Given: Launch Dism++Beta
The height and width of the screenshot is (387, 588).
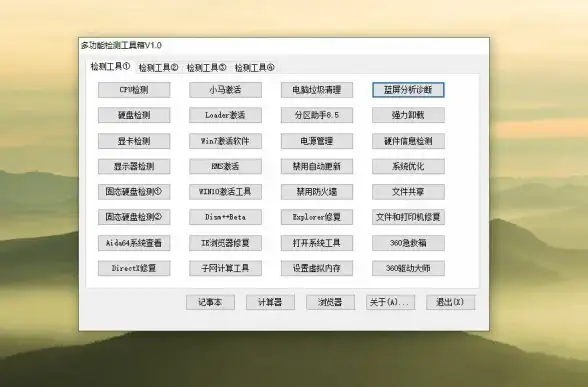Looking at the screenshot, I should coord(225,217).
